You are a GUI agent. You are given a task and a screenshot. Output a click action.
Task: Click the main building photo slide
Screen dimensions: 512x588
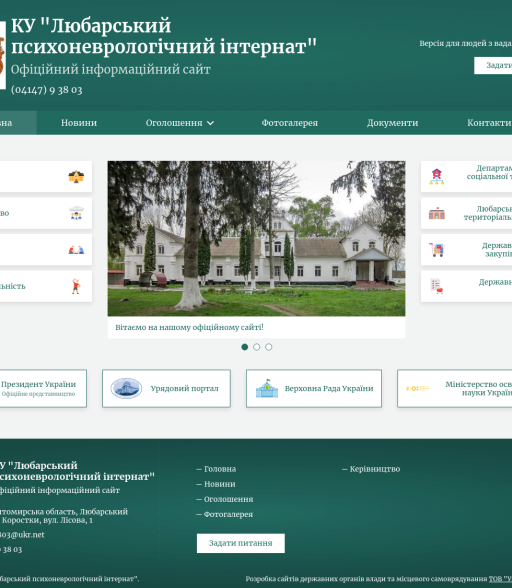tap(256, 238)
